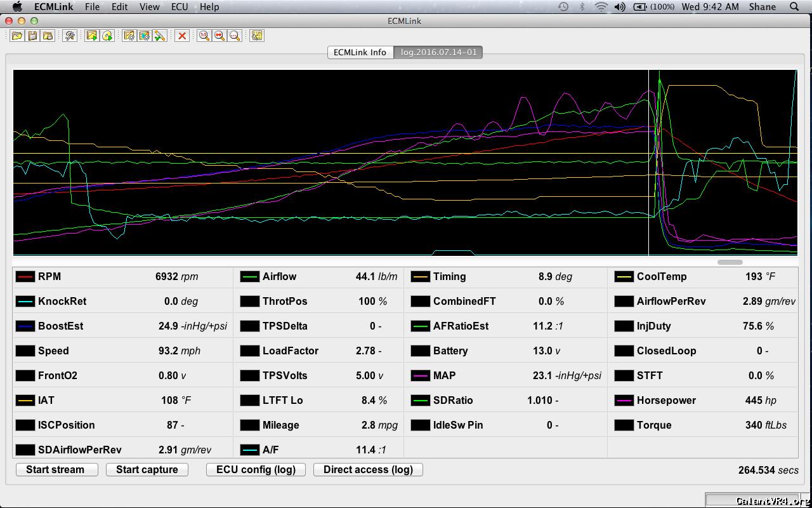The width and height of the screenshot is (812, 508).
Task: Click the red RPM color swatch
Action: (x=25, y=277)
